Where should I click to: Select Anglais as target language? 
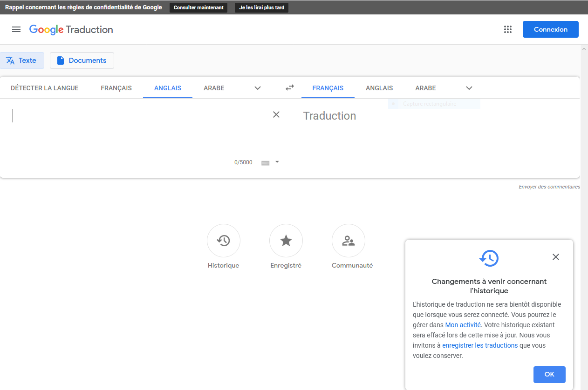(x=379, y=88)
